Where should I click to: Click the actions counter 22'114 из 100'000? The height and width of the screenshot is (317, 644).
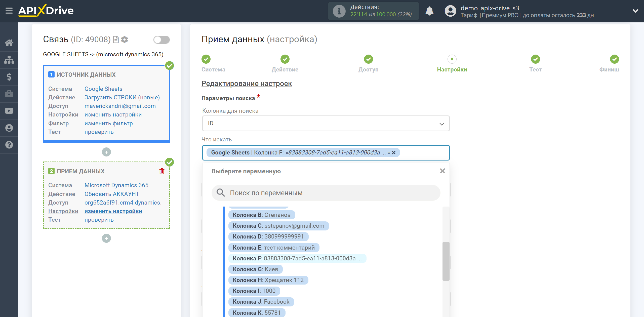click(x=381, y=15)
